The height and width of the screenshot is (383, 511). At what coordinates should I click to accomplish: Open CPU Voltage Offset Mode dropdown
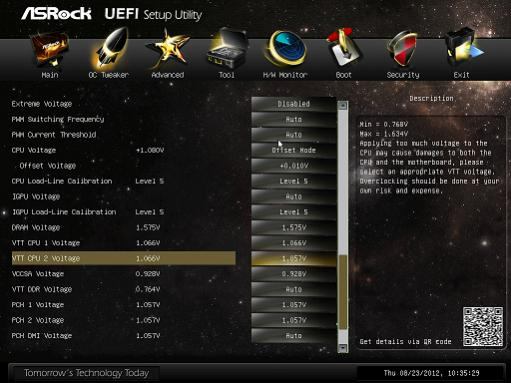294,150
